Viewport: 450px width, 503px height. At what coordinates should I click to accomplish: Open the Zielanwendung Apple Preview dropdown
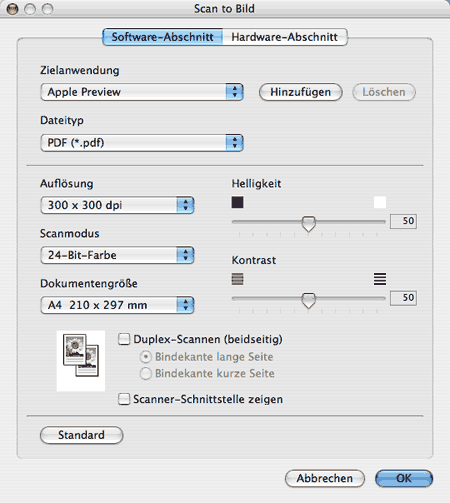[142, 92]
